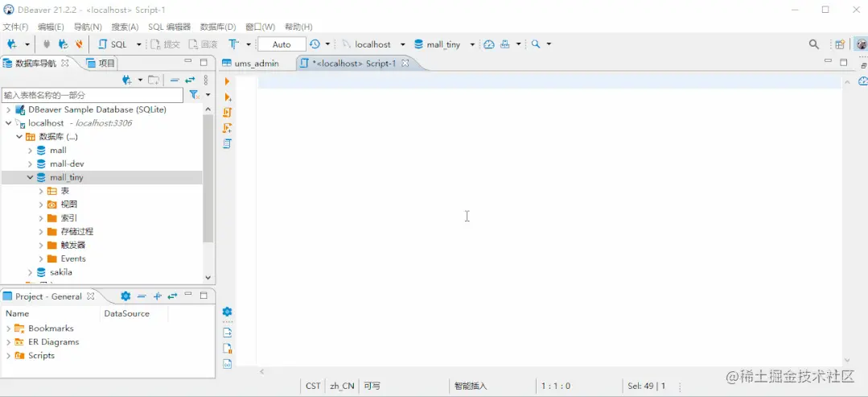Click the Reconnect plug icon in toolbar
Screen dimensions: 868x397
pos(63,44)
